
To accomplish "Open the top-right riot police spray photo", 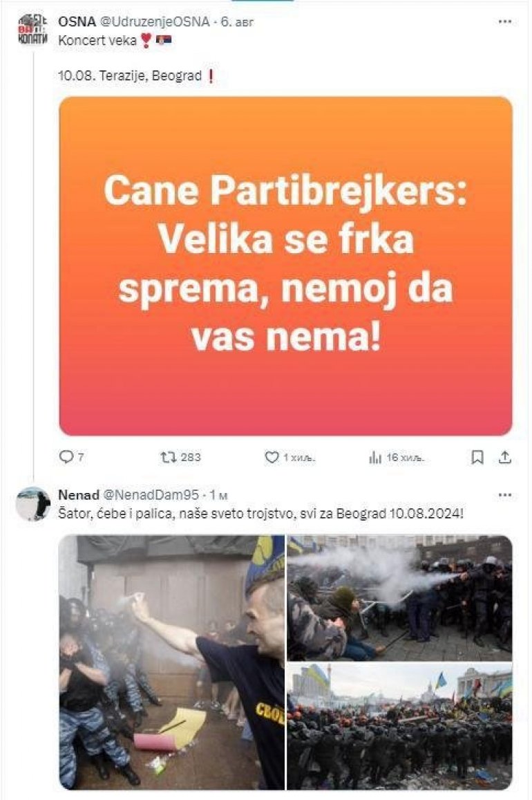I will point(399,597).
